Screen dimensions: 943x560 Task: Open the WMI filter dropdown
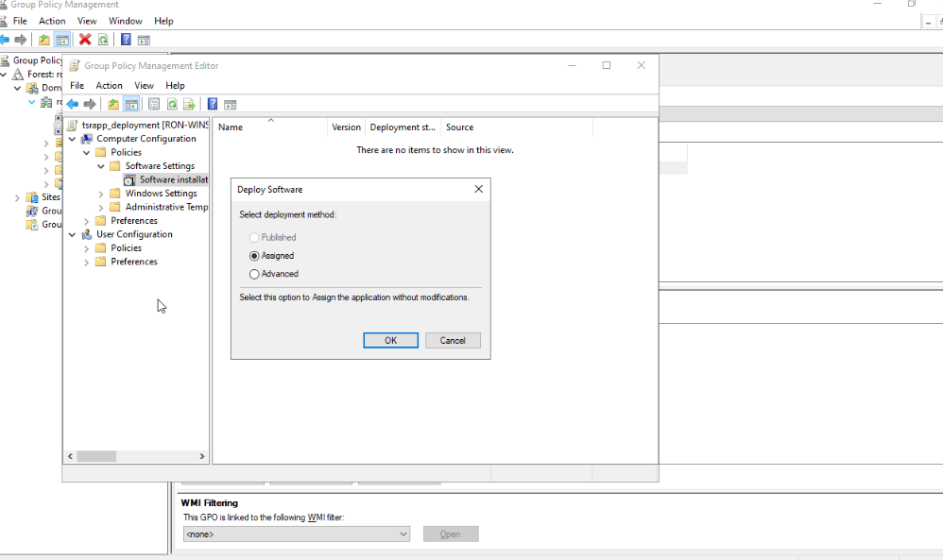tap(403, 535)
